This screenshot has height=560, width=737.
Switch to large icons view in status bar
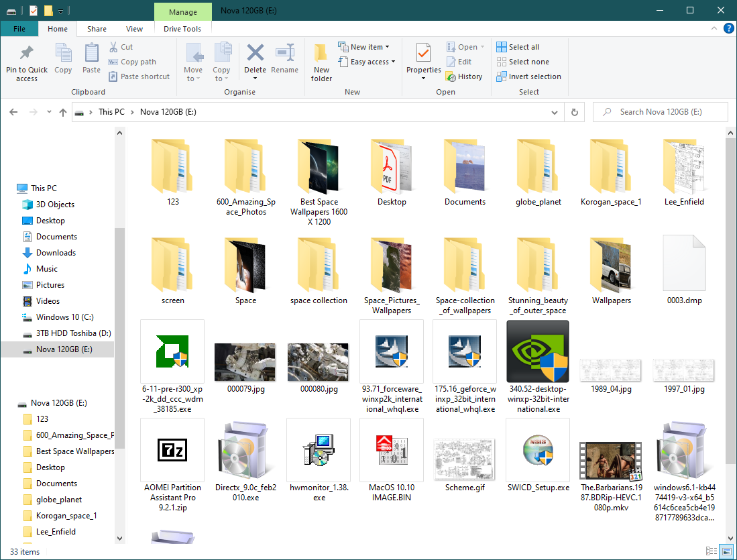pos(726,552)
